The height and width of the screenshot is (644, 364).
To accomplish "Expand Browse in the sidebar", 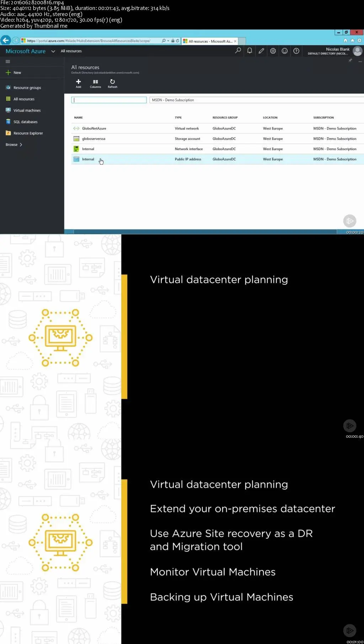I will coord(14,145).
